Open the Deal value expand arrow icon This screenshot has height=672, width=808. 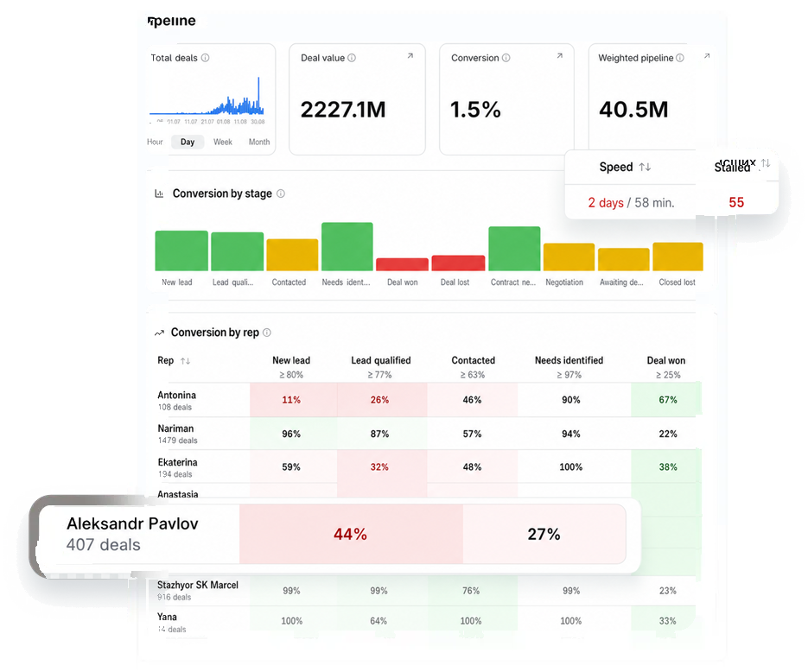click(x=410, y=55)
